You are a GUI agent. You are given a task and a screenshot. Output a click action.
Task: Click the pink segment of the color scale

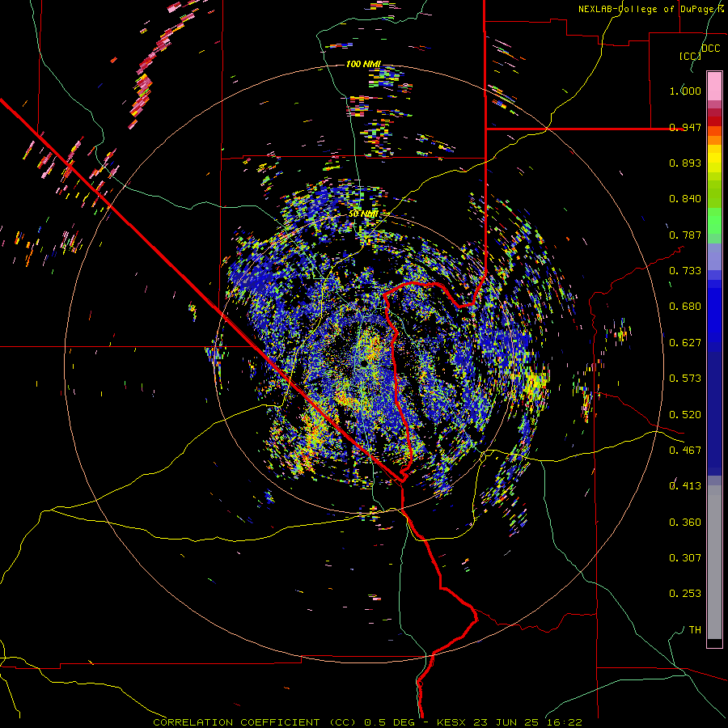pos(714,87)
